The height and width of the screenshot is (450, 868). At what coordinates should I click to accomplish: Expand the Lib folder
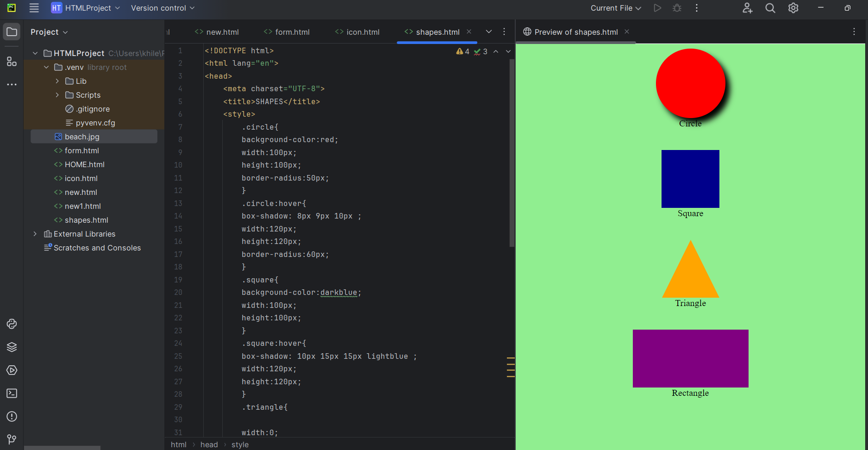(57, 81)
